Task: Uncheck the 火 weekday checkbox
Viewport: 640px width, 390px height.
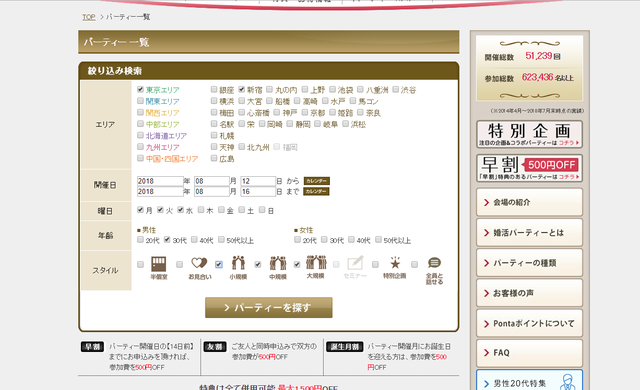Action: point(160,210)
